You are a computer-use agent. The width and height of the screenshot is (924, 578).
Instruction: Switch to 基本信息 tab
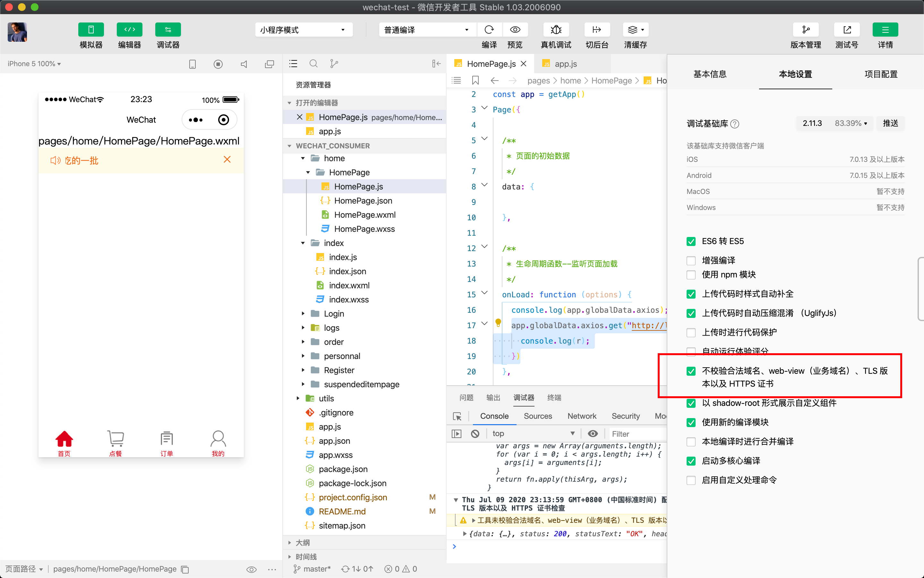(710, 74)
